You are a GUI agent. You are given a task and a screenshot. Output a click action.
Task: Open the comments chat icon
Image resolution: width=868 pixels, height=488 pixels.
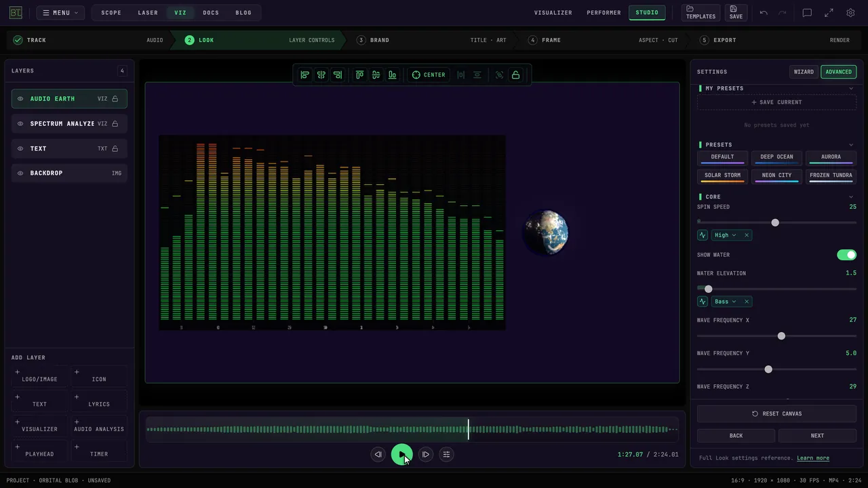click(x=807, y=13)
